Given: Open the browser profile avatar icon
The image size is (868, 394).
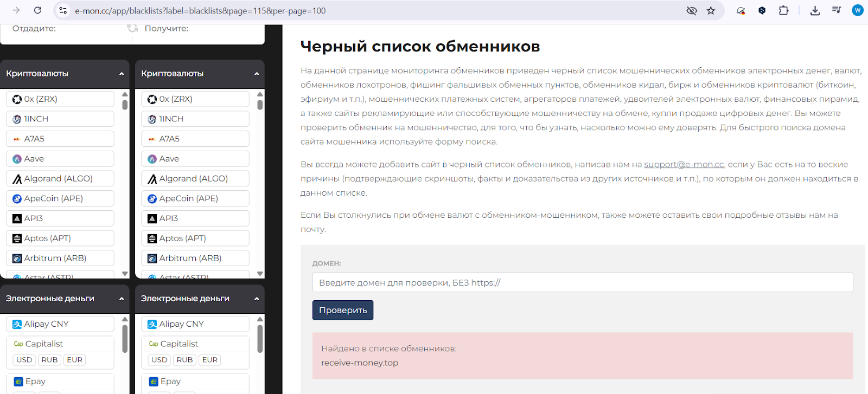Looking at the screenshot, I should click(x=858, y=10).
